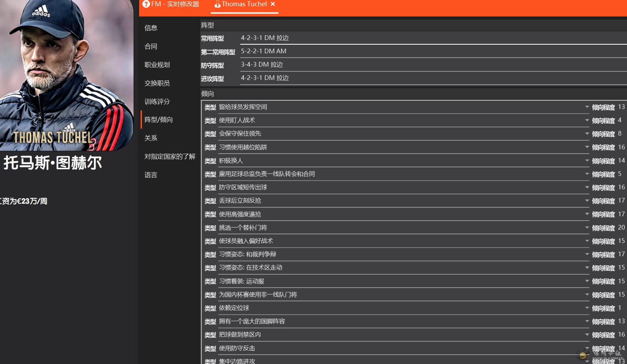
Task: Open the 信息 section in the sidebar
Action: [151, 28]
